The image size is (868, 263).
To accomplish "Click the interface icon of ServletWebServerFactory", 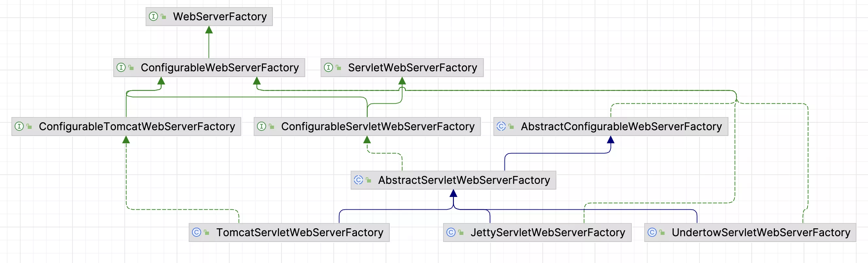I will coord(328,67).
